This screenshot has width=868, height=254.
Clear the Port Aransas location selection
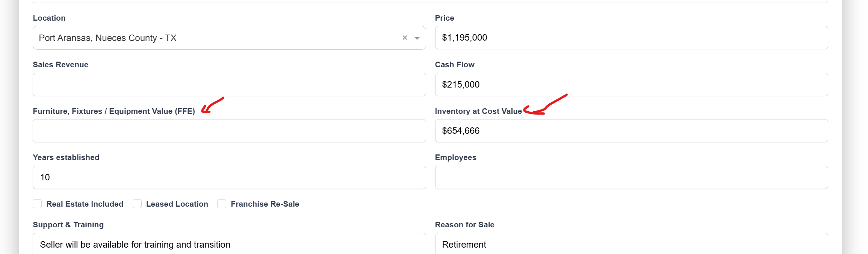(405, 38)
